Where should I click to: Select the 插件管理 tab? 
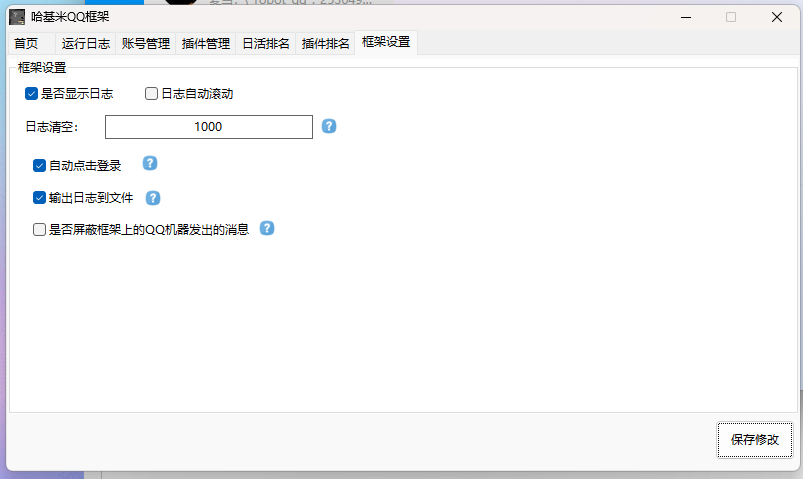click(205, 44)
